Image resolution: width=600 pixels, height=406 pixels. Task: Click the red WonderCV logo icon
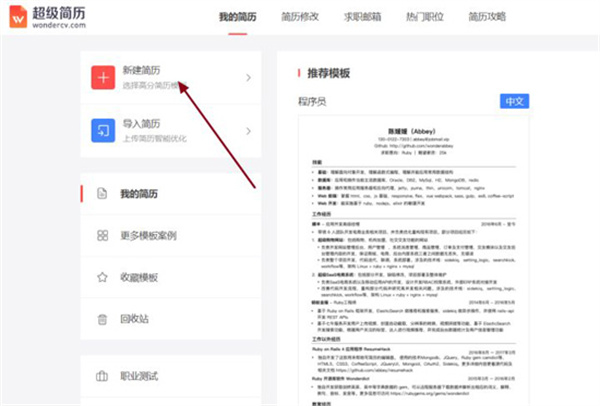click(x=17, y=17)
